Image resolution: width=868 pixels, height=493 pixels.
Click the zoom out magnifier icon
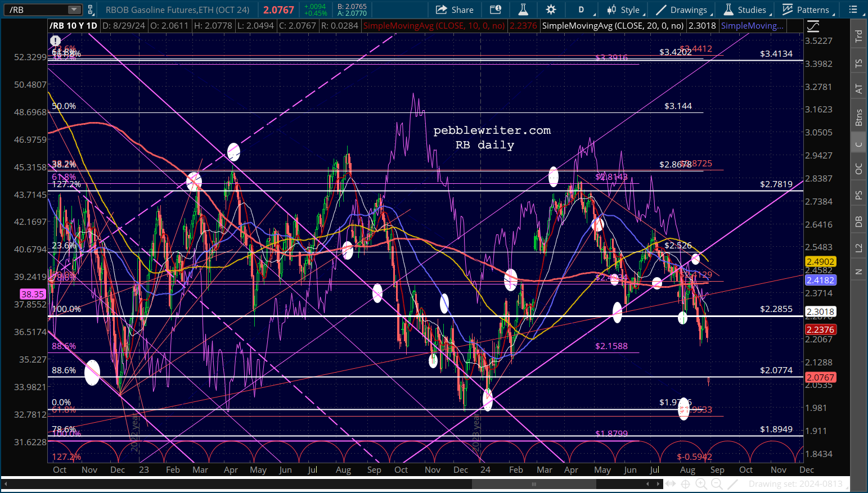pos(717,484)
